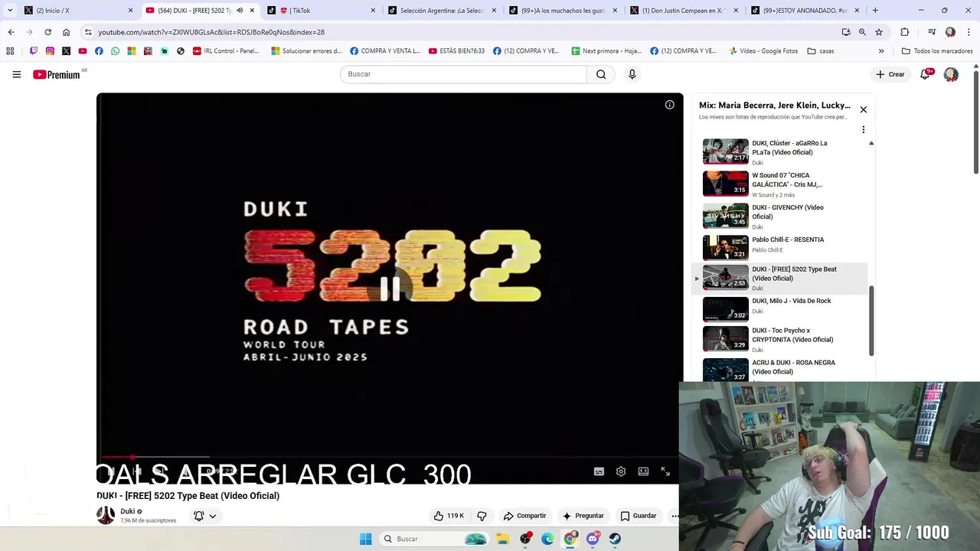This screenshot has height=551, width=980.
Task: Open the casas bookmarks folder
Action: pos(821,51)
